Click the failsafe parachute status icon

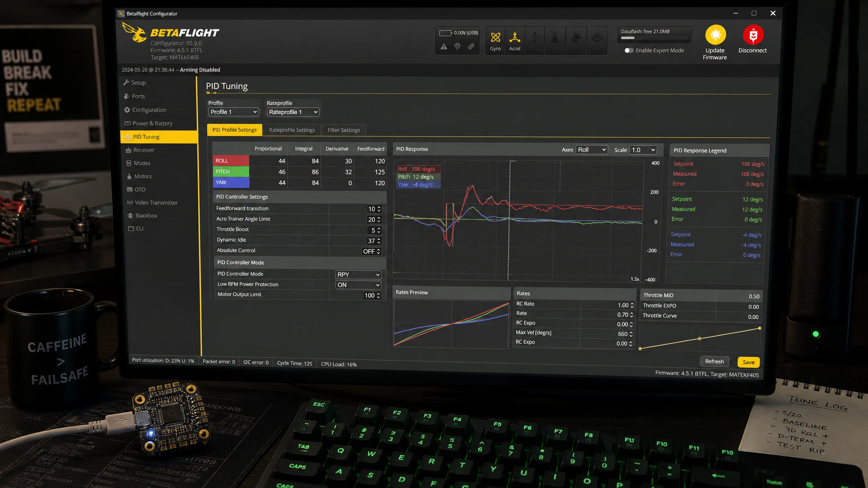pyautogui.click(x=457, y=46)
